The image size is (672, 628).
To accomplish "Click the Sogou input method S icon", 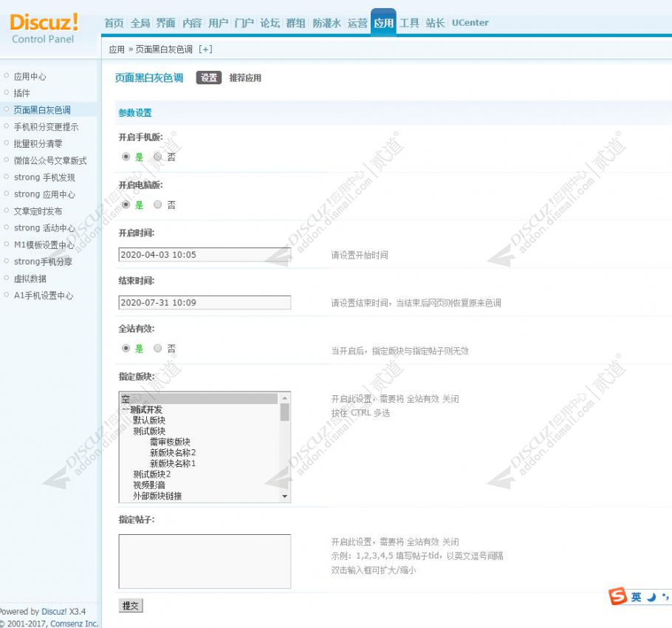I will (x=617, y=595).
